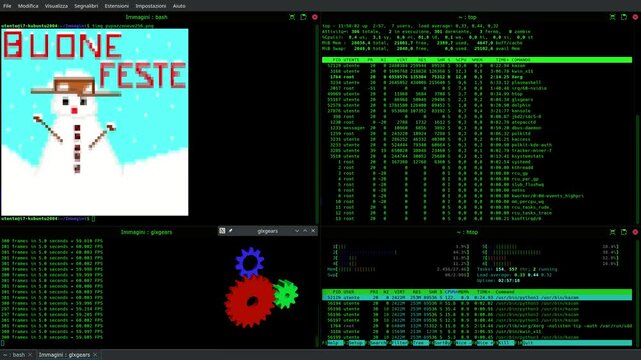Close the '~ : htop' split view

(635, 232)
